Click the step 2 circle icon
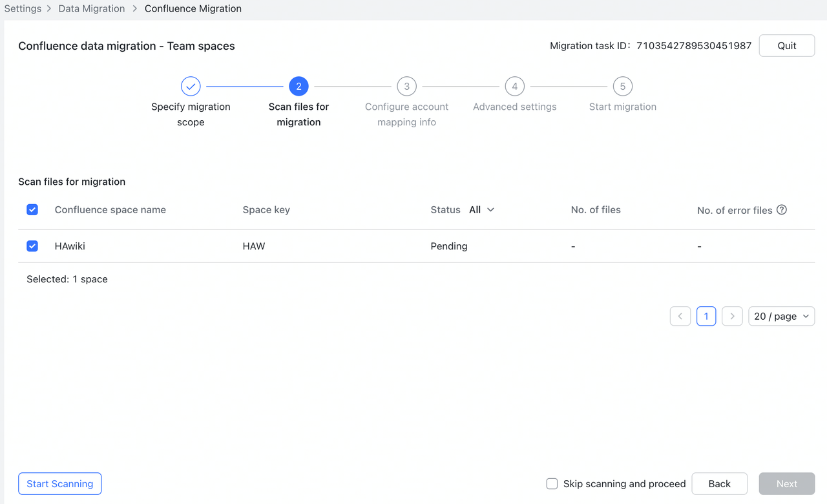 298,86
